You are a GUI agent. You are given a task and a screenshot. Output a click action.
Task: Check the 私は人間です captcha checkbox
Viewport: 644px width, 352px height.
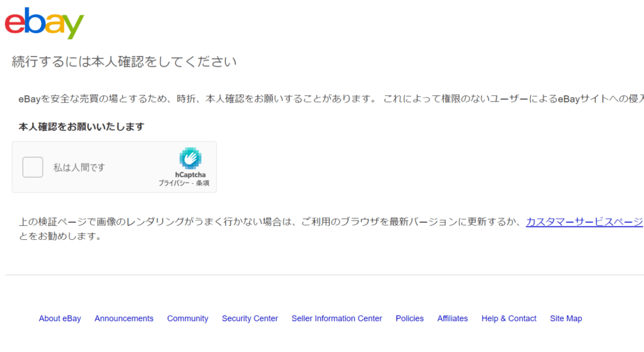33,167
